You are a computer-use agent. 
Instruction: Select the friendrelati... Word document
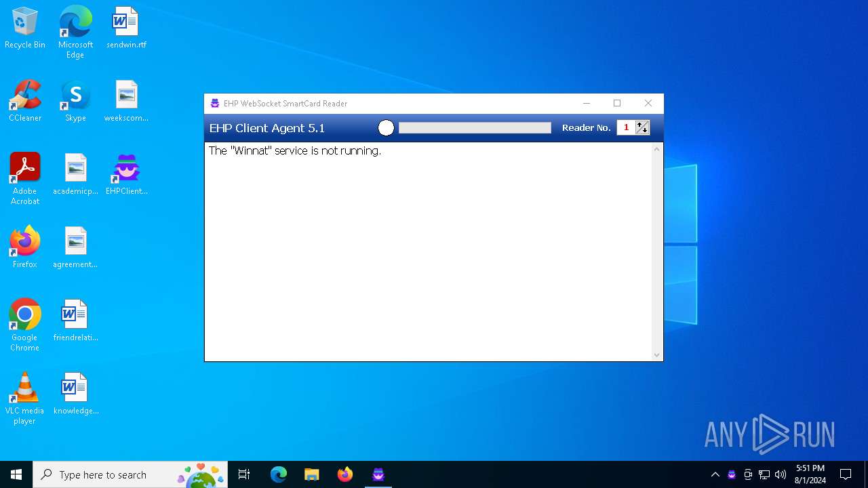coord(75,321)
